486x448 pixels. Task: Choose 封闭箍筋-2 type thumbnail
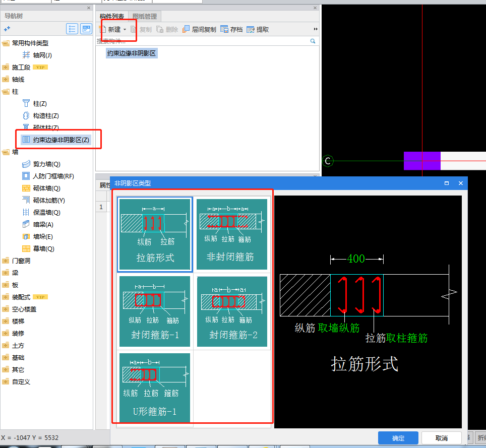coord(231,311)
